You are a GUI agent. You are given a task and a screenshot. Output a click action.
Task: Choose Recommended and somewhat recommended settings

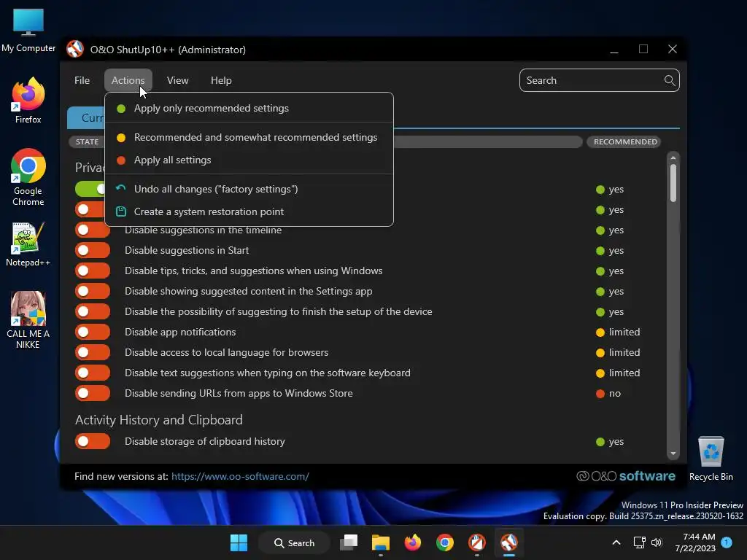249,137
